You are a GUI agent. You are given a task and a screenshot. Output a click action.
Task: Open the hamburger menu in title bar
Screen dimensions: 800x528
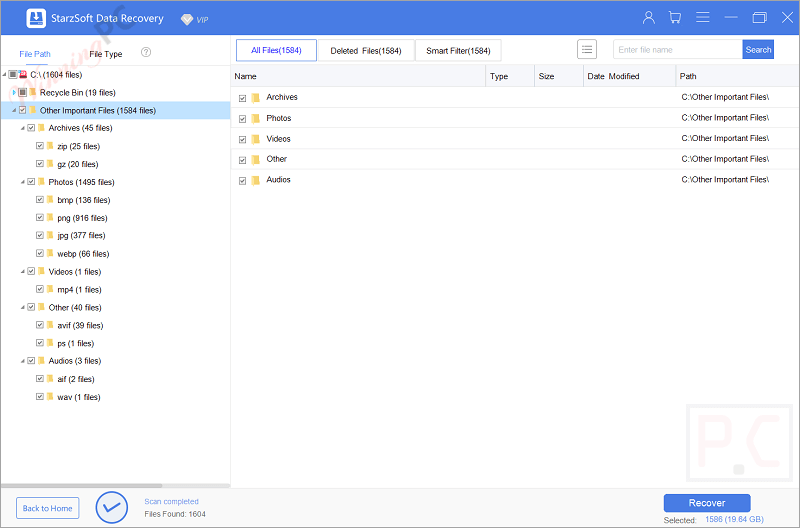tap(703, 17)
